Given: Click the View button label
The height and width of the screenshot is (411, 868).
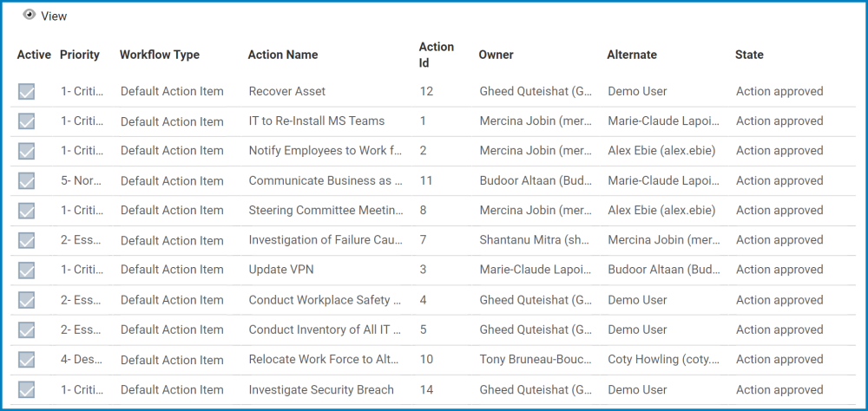Looking at the screenshot, I should [x=54, y=16].
